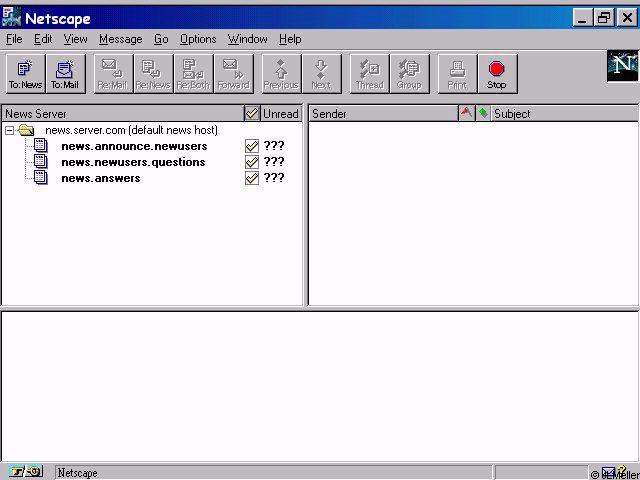Select the news.answers newsgroup

tap(101, 178)
